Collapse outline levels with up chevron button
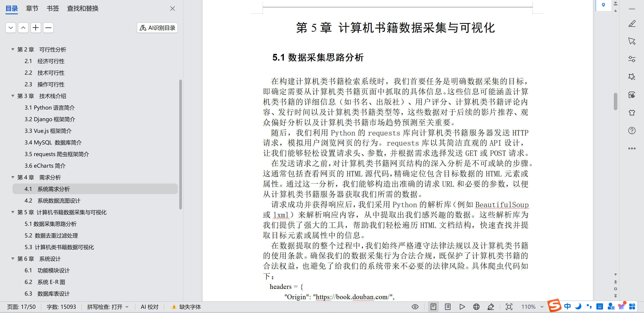This screenshot has width=644, height=313. point(23,27)
